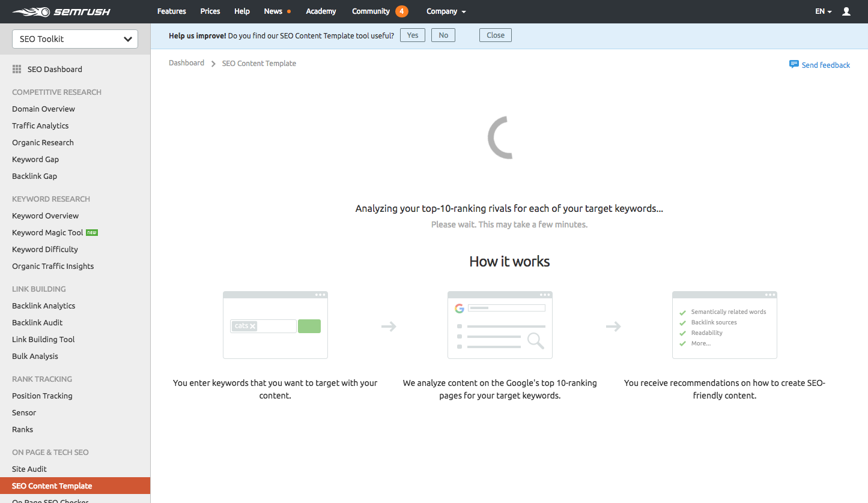Click the SEMrush logo
868x503 pixels.
point(61,11)
